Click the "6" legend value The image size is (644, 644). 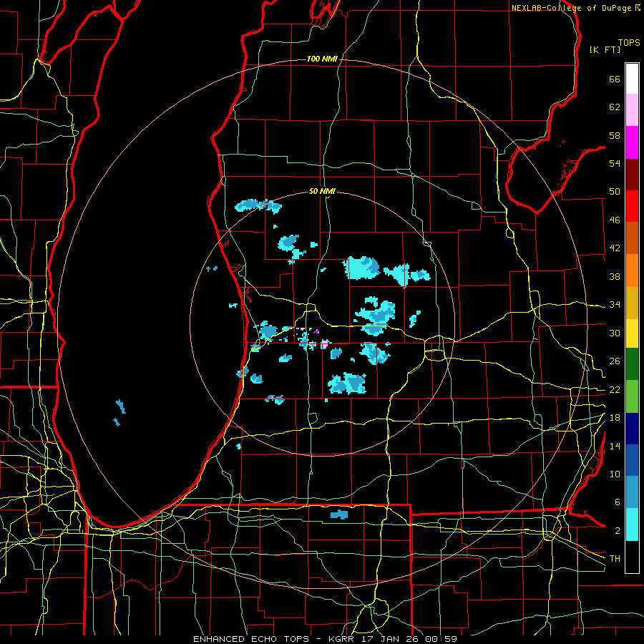point(617,502)
